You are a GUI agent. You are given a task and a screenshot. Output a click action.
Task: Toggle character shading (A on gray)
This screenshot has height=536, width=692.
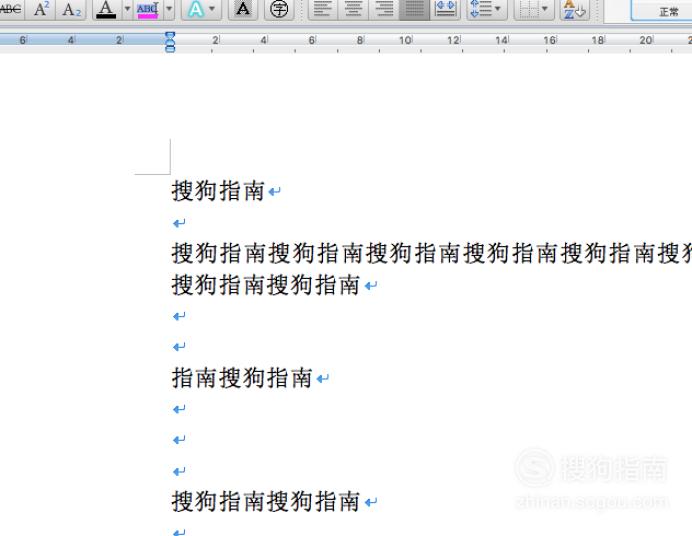click(243, 9)
